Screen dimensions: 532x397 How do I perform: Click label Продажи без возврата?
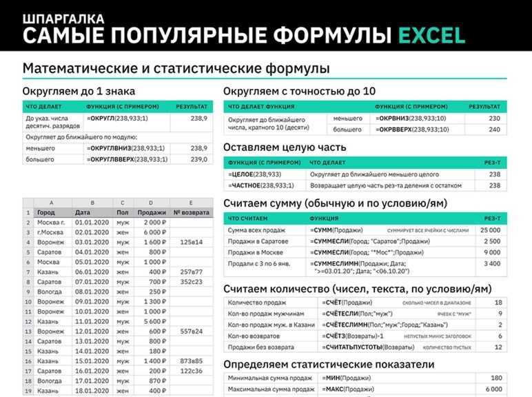click(x=261, y=347)
